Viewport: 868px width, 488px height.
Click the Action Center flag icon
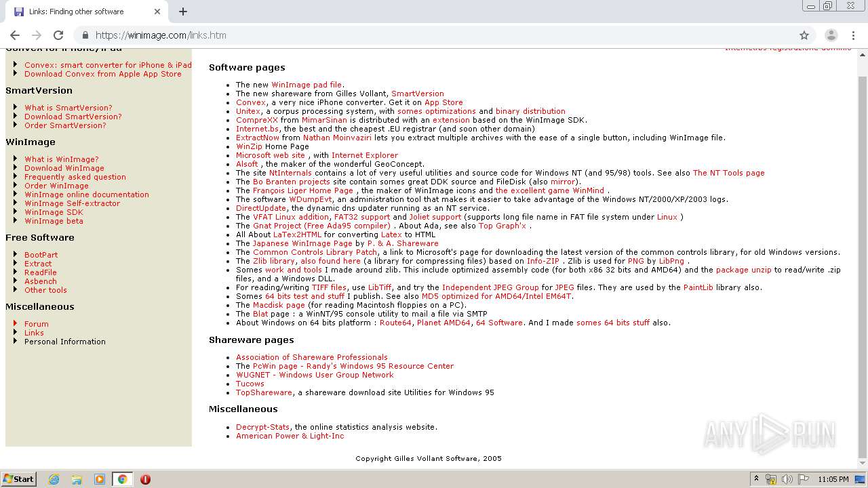tap(804, 479)
